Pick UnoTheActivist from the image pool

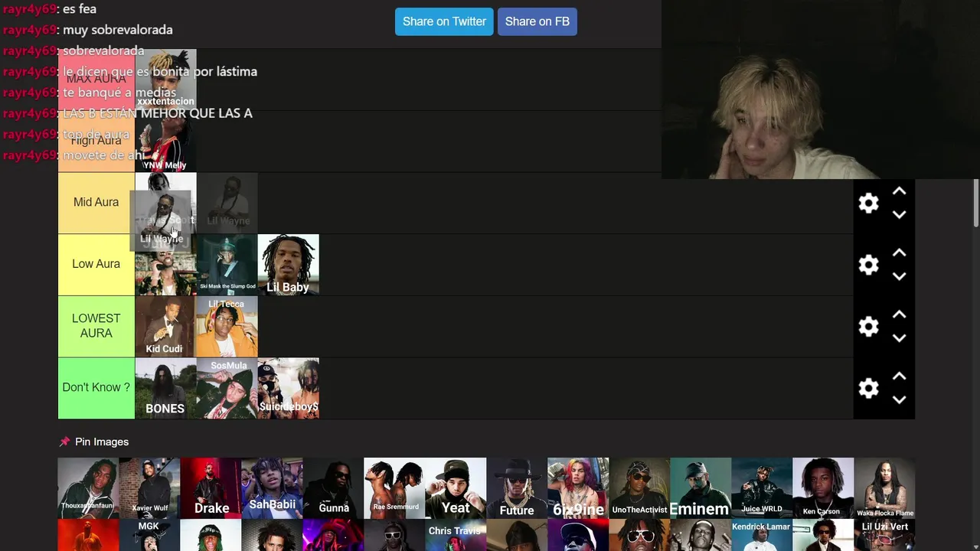pos(639,488)
